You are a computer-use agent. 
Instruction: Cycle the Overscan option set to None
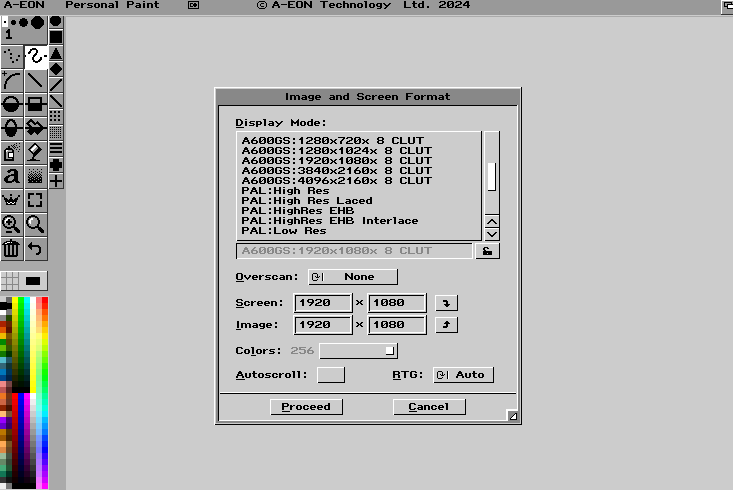coord(351,277)
